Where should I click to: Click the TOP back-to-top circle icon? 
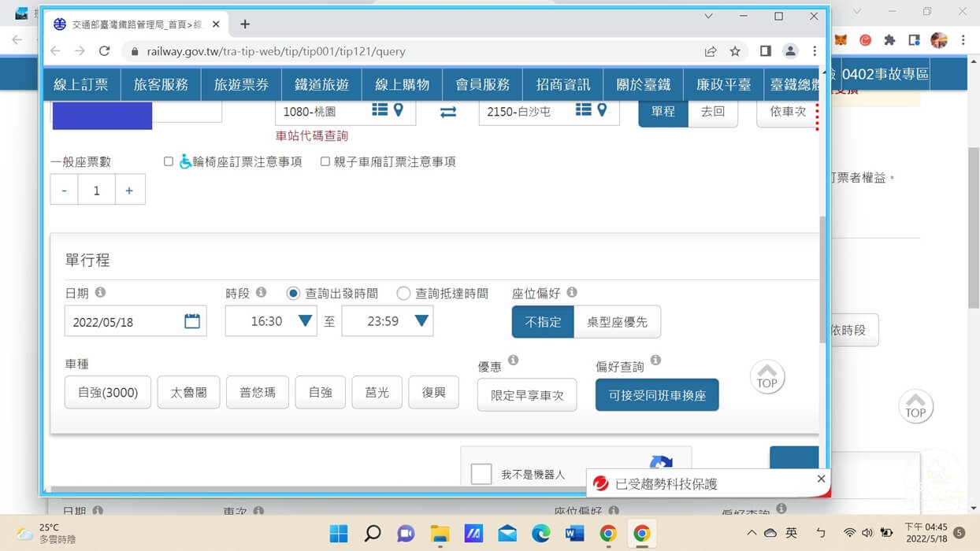click(767, 377)
